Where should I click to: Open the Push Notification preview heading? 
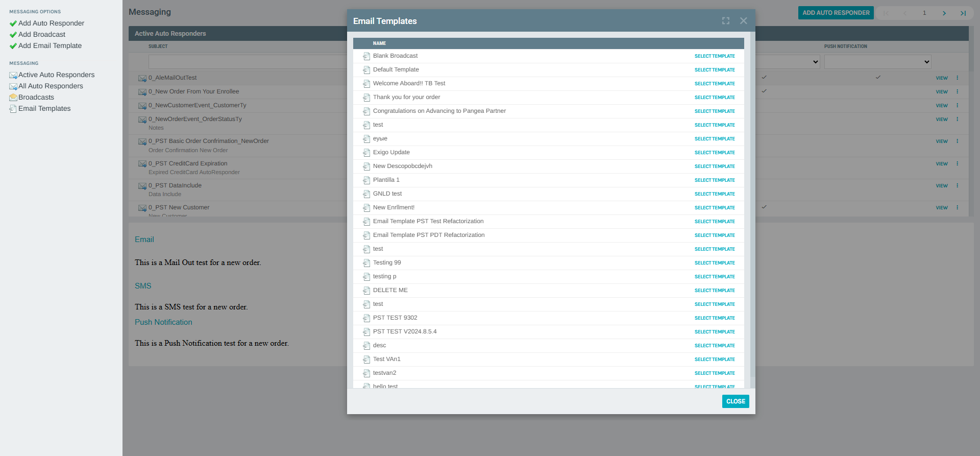(x=163, y=322)
